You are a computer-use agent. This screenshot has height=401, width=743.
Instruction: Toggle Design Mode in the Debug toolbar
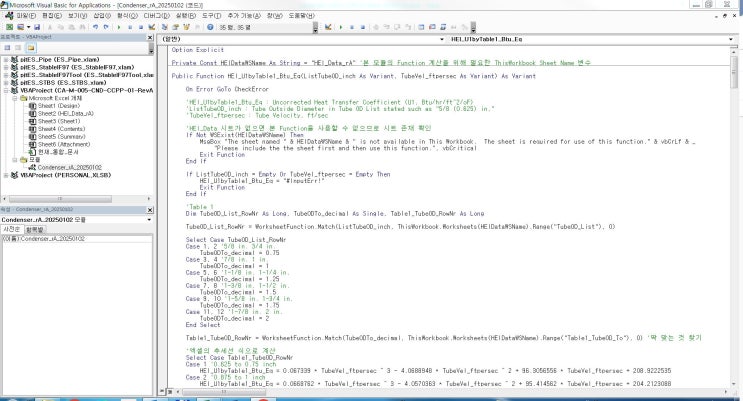click(328, 27)
